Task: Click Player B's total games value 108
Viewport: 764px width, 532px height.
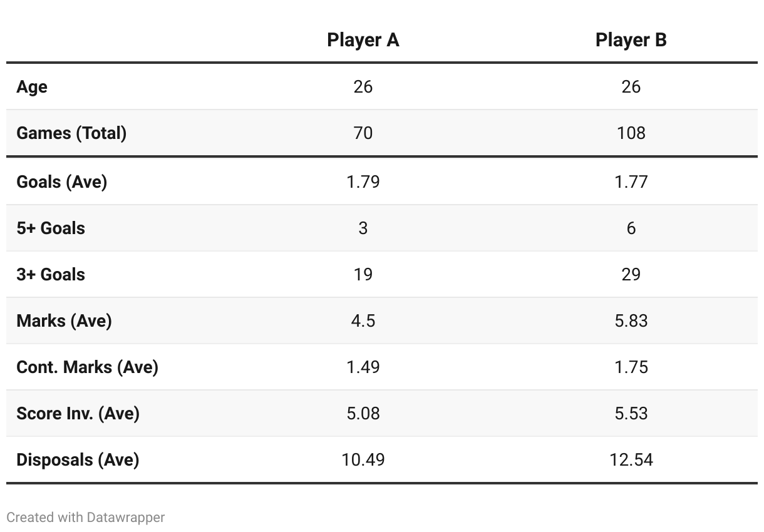Action: (631, 133)
